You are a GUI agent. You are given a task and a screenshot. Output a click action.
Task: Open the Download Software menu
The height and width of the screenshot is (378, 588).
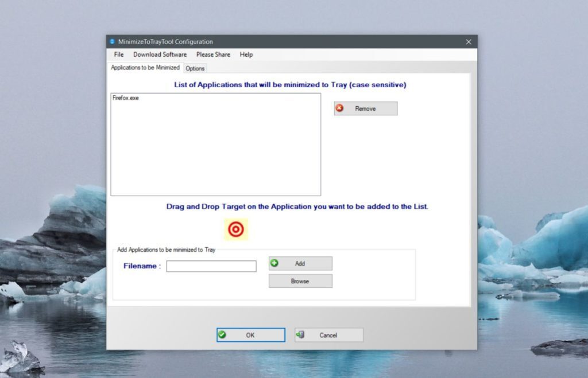[160, 54]
